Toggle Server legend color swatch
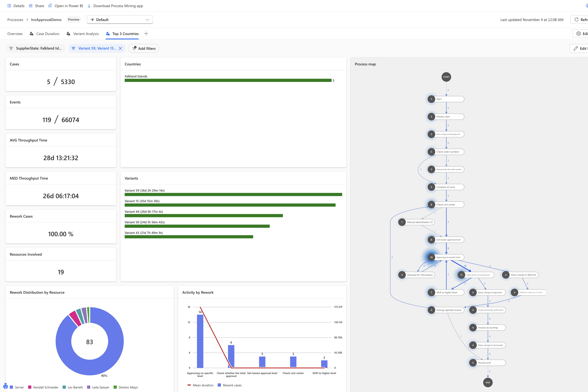The height and width of the screenshot is (392, 588). coord(11,387)
